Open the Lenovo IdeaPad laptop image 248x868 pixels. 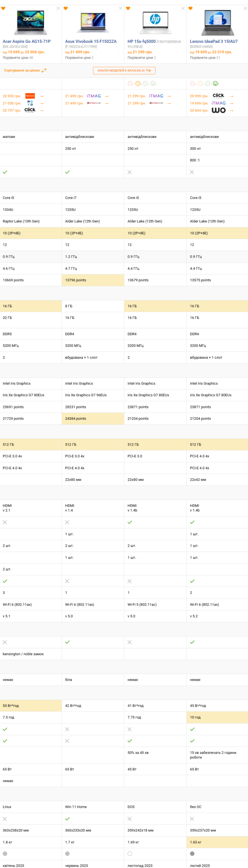click(x=218, y=23)
